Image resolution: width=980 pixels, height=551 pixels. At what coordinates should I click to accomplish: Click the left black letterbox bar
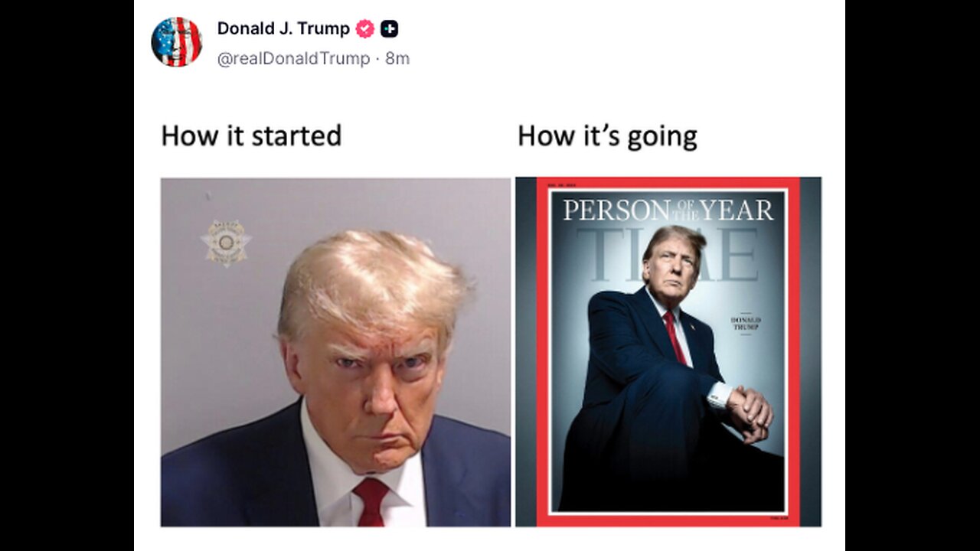pos(67,275)
